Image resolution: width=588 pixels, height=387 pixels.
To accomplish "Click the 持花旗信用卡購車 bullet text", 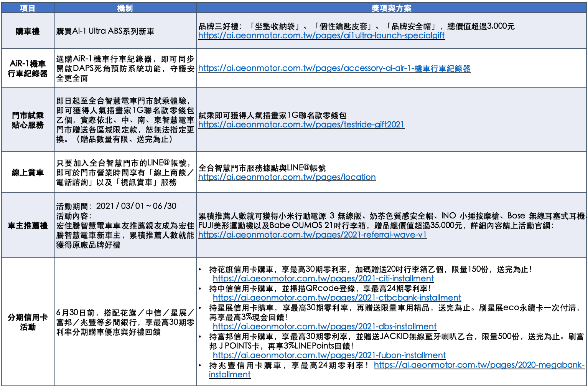I will pos(371,270).
